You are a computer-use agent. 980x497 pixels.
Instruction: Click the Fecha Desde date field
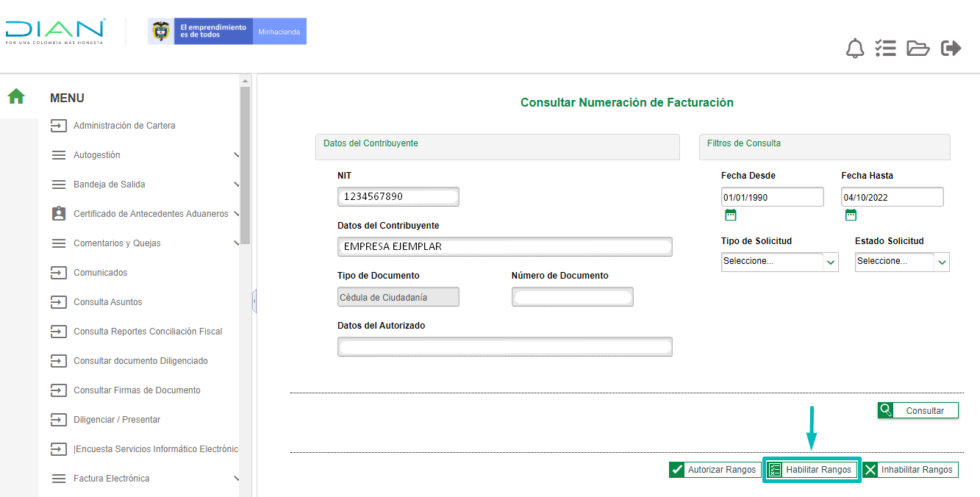point(773,197)
